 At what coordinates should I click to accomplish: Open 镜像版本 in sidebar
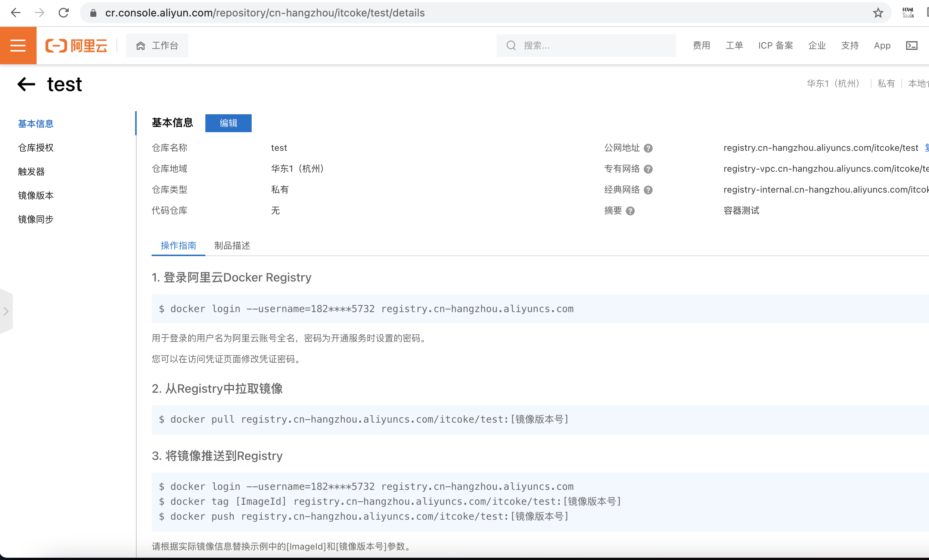36,195
